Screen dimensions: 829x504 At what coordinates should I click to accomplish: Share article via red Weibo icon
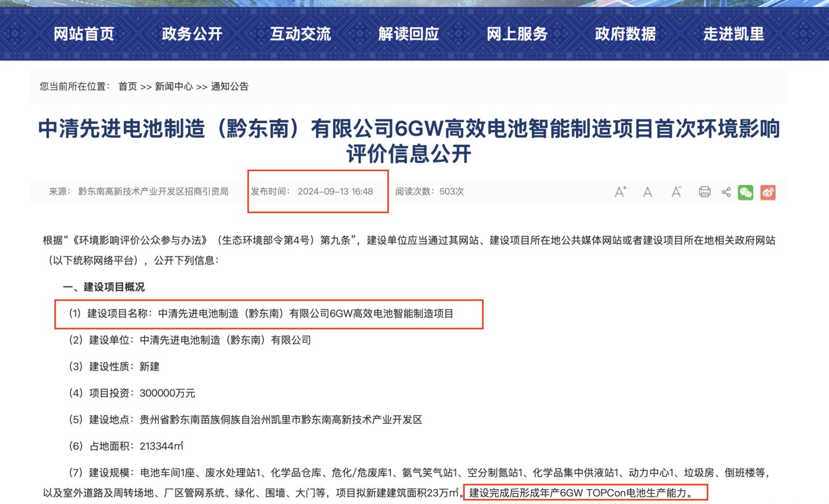767,192
